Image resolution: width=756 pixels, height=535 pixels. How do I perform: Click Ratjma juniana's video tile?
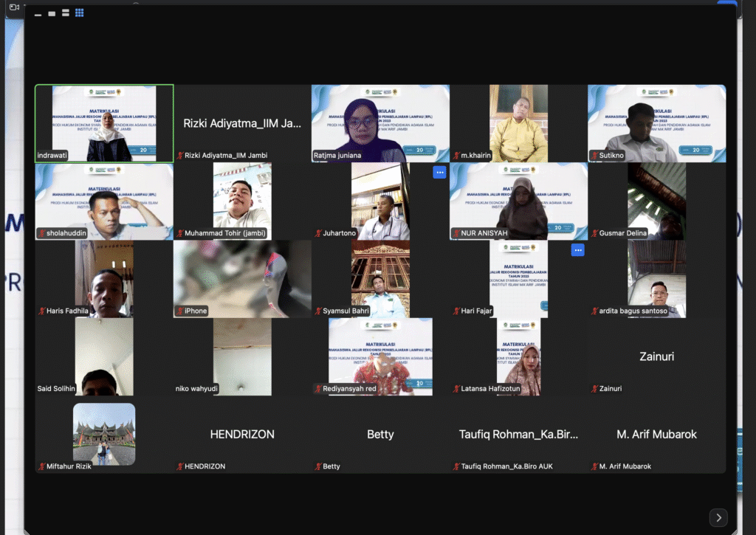click(x=380, y=122)
